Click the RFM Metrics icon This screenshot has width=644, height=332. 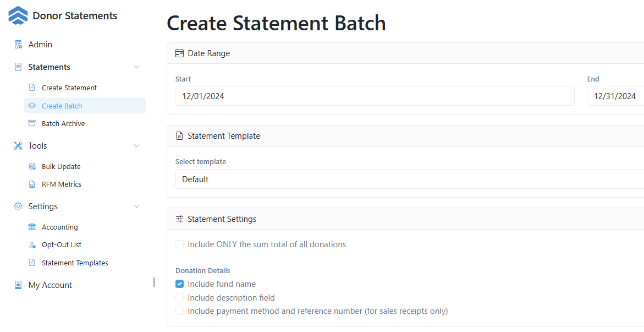click(32, 183)
